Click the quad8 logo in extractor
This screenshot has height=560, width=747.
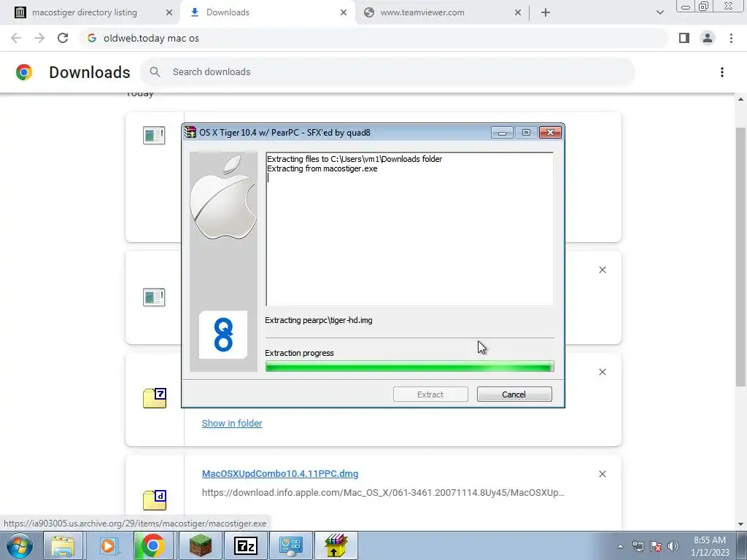[223, 335]
